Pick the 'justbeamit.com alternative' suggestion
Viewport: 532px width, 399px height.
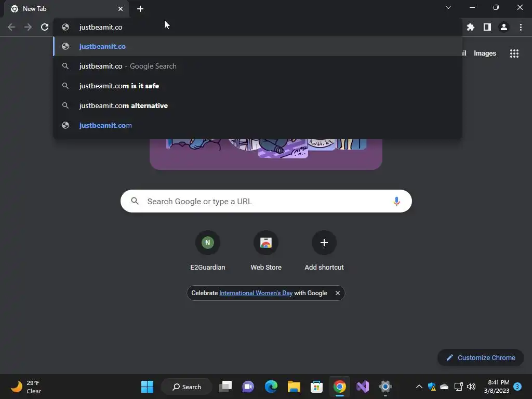click(x=258, y=105)
